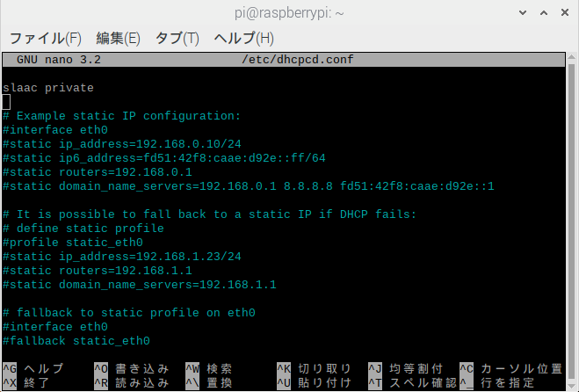Click the '#static routers=192.168.0.1' line
The image size is (579, 392).
98,172
